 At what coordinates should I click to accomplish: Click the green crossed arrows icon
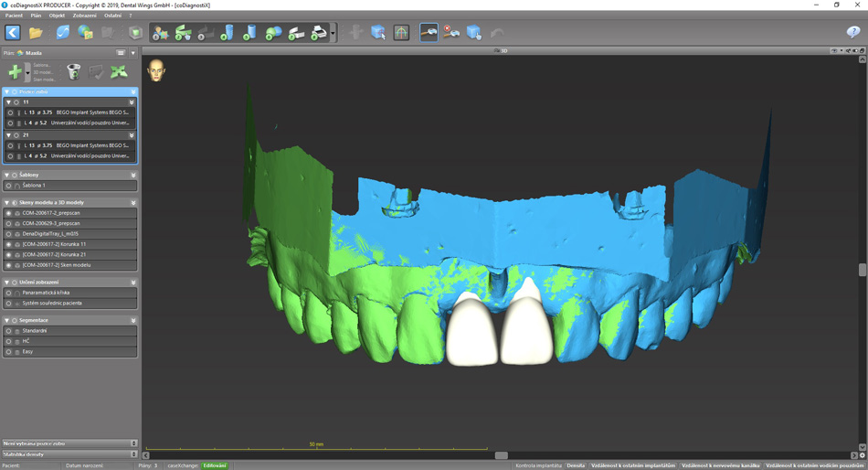pyautogui.click(x=119, y=71)
